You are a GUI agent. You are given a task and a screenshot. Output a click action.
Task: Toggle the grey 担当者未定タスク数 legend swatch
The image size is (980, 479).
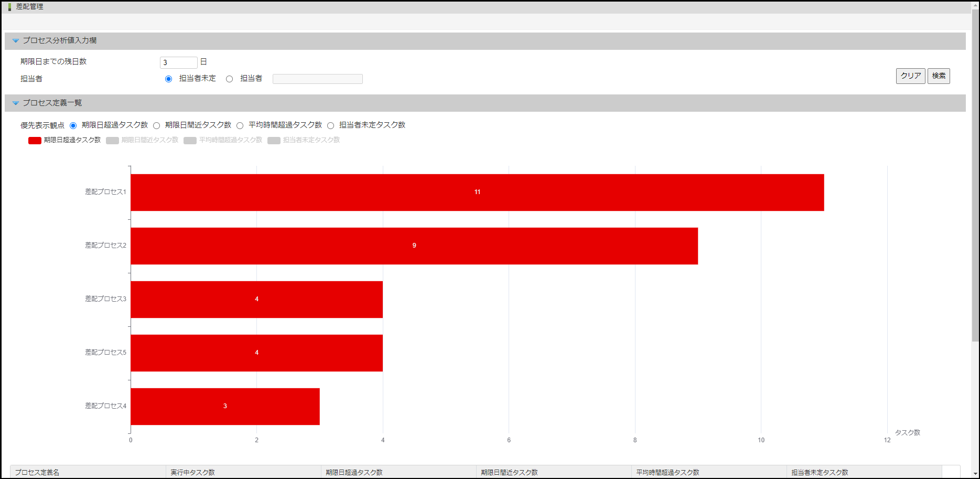[274, 140]
